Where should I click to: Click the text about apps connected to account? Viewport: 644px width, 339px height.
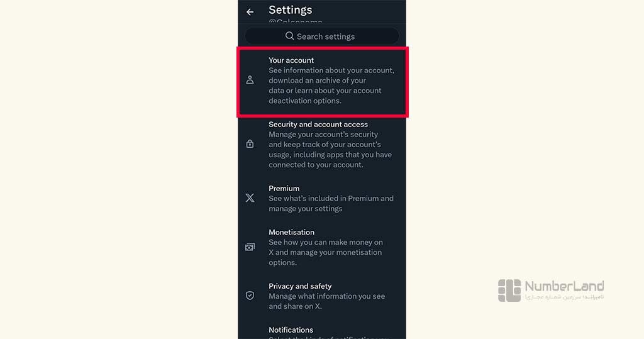[x=330, y=150]
